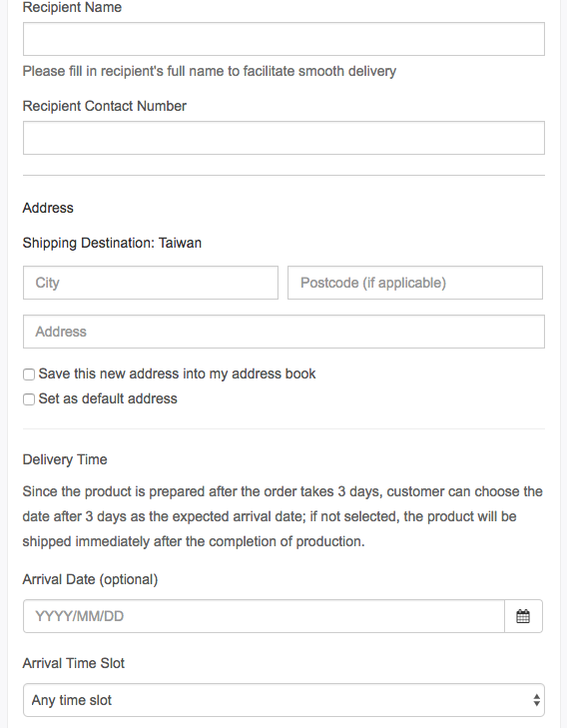Viewport: 567px width, 728px height.
Task: Open the calendar icon date picker
Action: click(523, 616)
